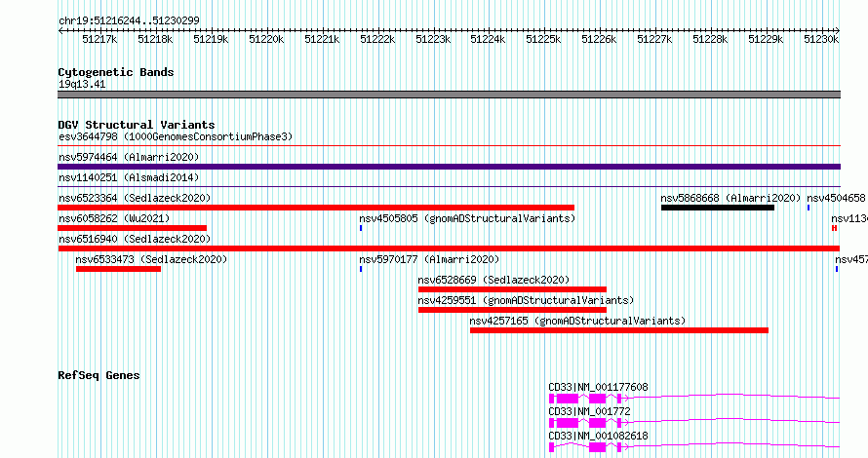Click the black bar of nsv5868668

(x=718, y=208)
